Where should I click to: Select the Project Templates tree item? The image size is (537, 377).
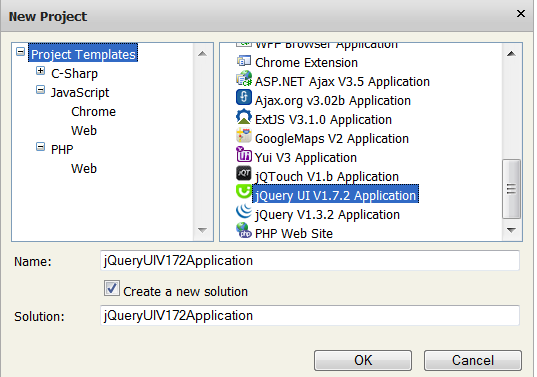[83, 54]
